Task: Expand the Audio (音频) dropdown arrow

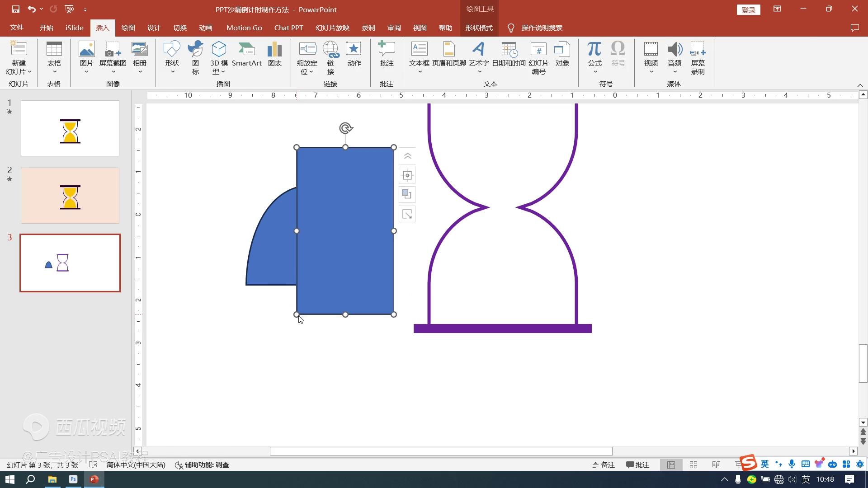Action: tap(675, 72)
